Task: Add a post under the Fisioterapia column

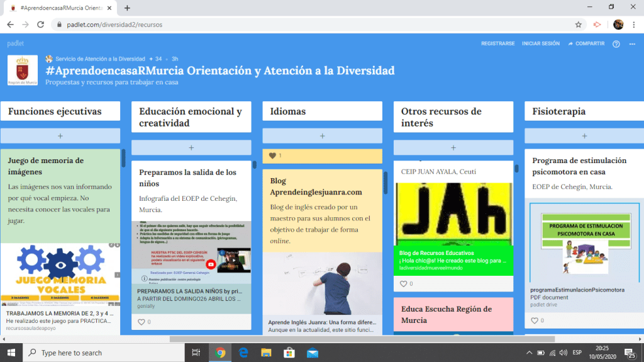Action: (x=584, y=135)
